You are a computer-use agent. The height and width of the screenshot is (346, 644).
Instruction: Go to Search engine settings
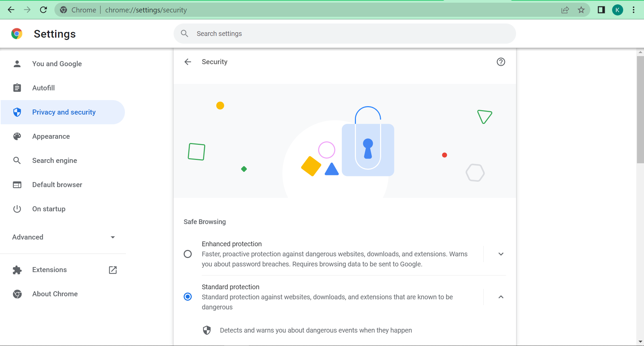click(54, 161)
